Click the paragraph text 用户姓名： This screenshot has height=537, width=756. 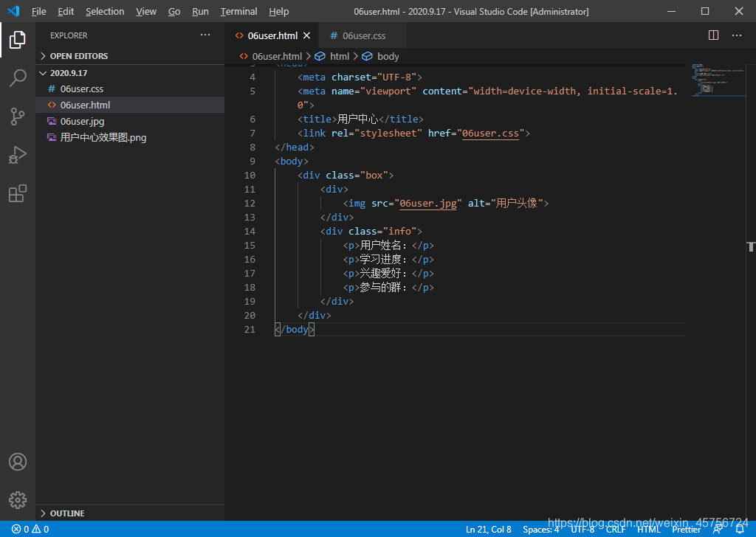tap(384, 245)
